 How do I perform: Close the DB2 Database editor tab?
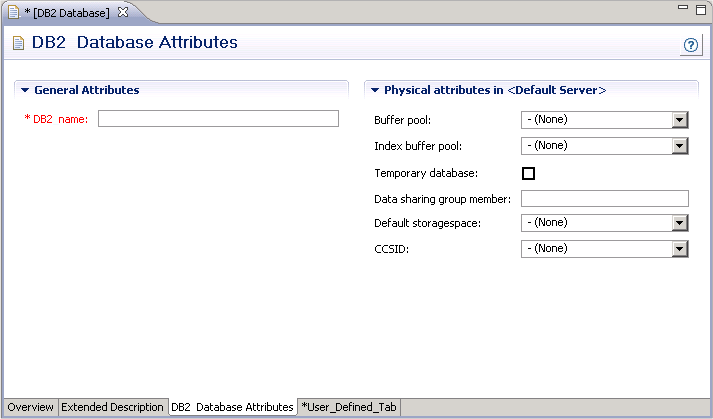[123, 12]
